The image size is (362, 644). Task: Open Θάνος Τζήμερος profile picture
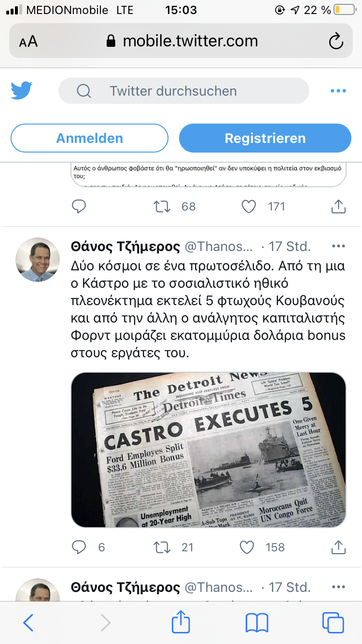[38, 259]
